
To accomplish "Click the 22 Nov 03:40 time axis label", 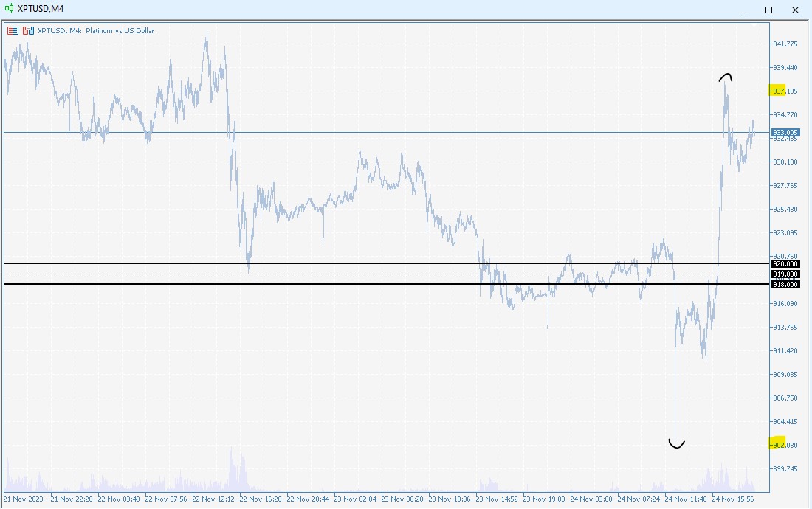I will (119, 499).
